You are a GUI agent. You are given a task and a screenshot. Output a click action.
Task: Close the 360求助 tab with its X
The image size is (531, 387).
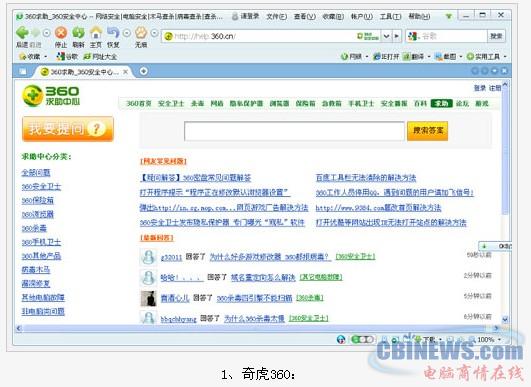tap(125, 72)
